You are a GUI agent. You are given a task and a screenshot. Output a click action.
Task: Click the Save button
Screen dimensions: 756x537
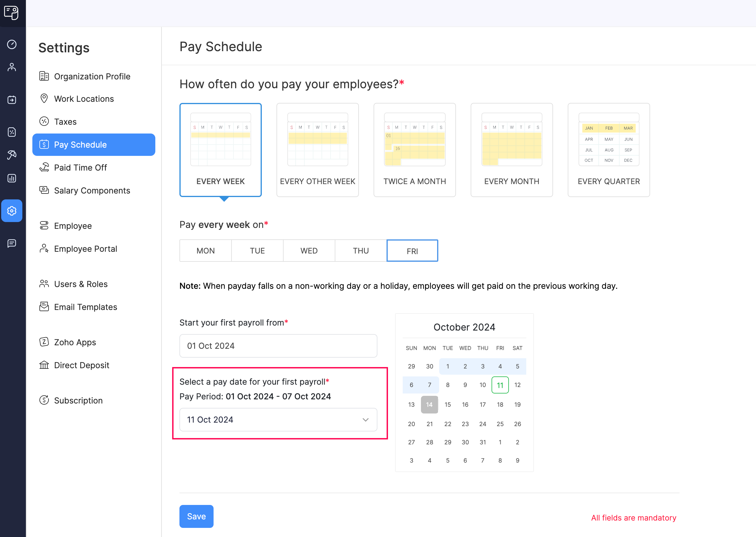(x=196, y=516)
